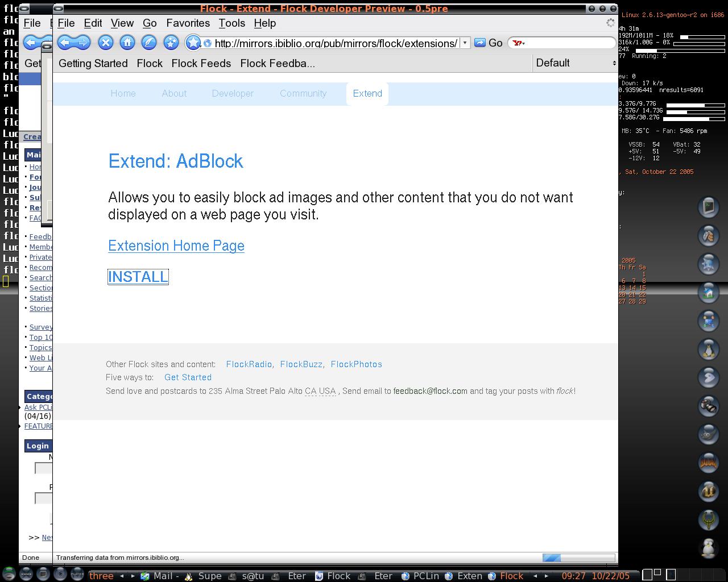Open the Getting Started bookmark
Image resolution: width=728 pixels, height=582 pixels.
coord(93,64)
